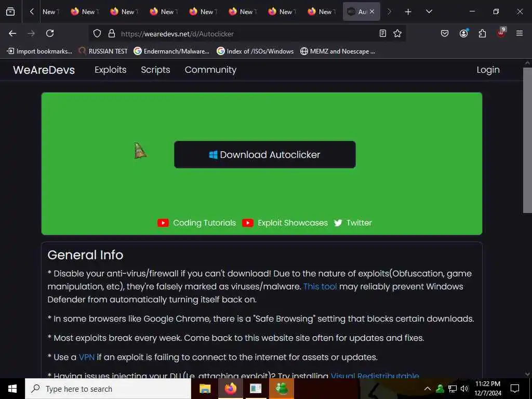Open uBlock Origin extension icon
The height and width of the screenshot is (399, 532).
[x=501, y=33]
